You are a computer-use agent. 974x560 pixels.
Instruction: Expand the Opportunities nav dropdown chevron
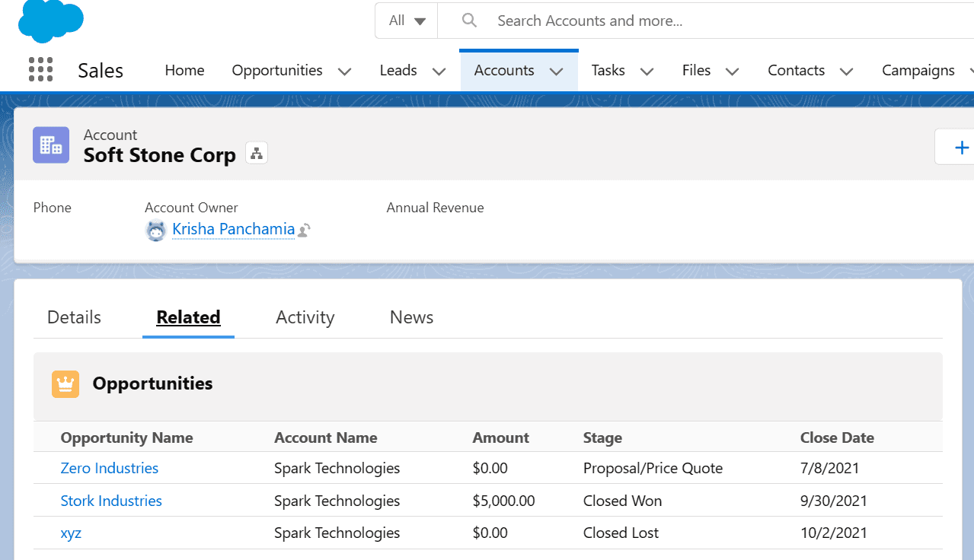coord(344,72)
